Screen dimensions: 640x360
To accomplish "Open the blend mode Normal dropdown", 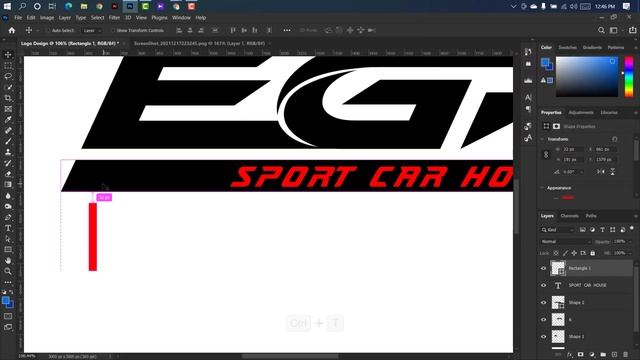I will (x=566, y=242).
